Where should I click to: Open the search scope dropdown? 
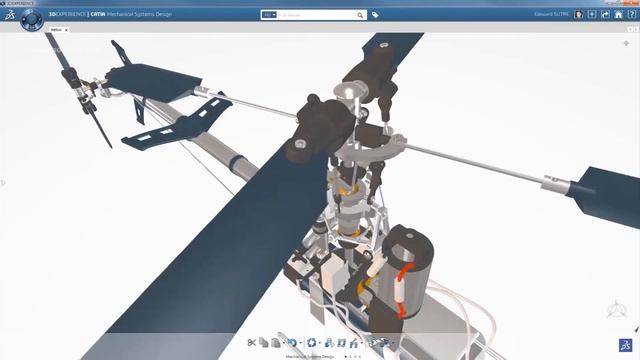(269, 15)
